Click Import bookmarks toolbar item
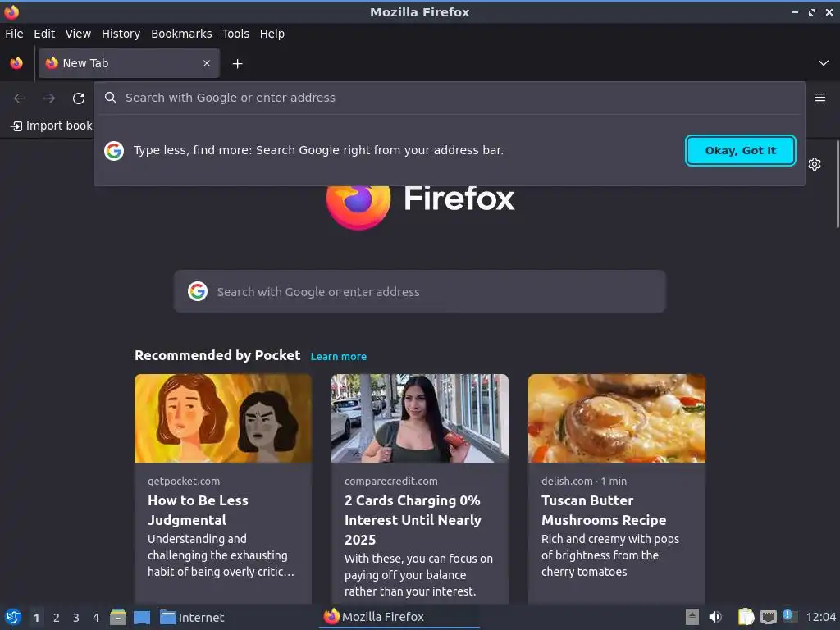Image resolution: width=840 pixels, height=630 pixels. 52,126
